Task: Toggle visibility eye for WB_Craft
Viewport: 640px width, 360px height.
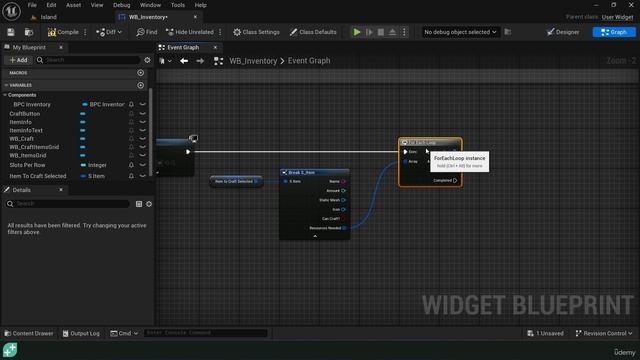Action: pos(142,139)
